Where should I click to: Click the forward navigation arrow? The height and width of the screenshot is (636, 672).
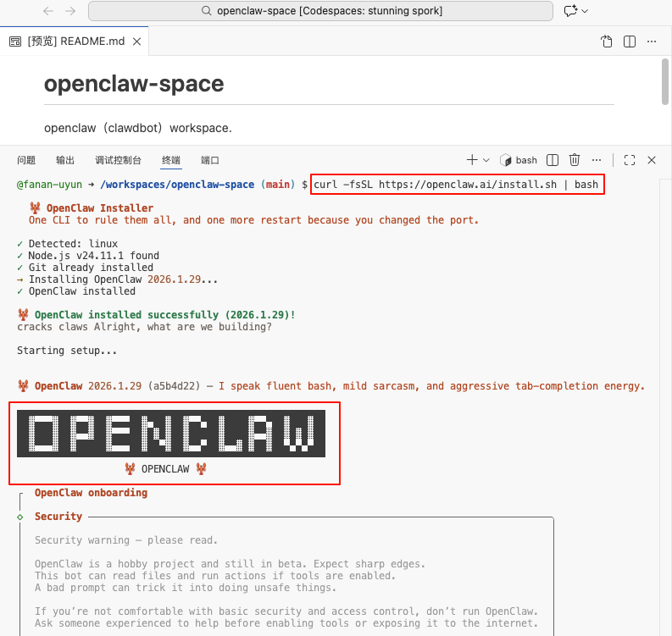coord(70,11)
